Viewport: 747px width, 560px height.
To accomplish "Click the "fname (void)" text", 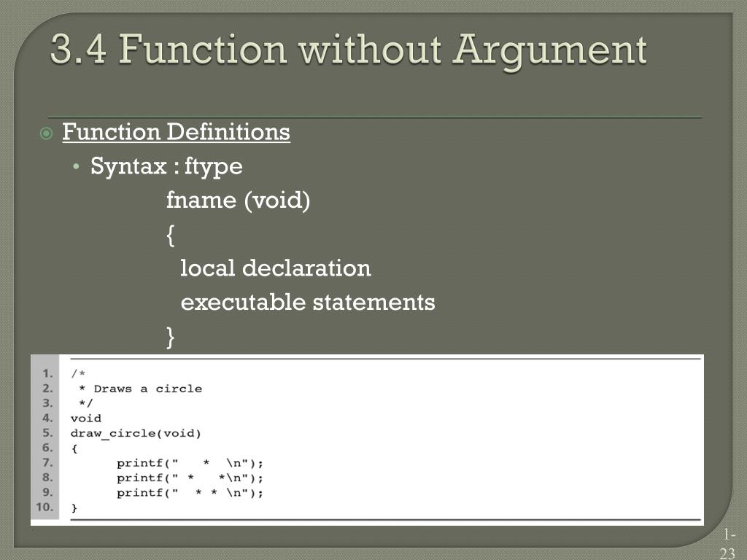I will click(239, 200).
